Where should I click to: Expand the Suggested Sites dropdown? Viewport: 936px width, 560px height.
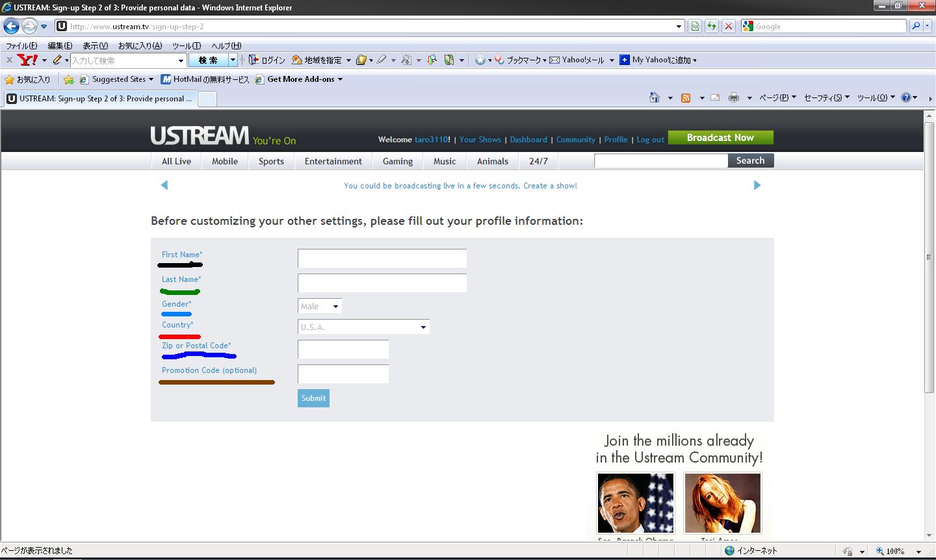click(x=151, y=79)
